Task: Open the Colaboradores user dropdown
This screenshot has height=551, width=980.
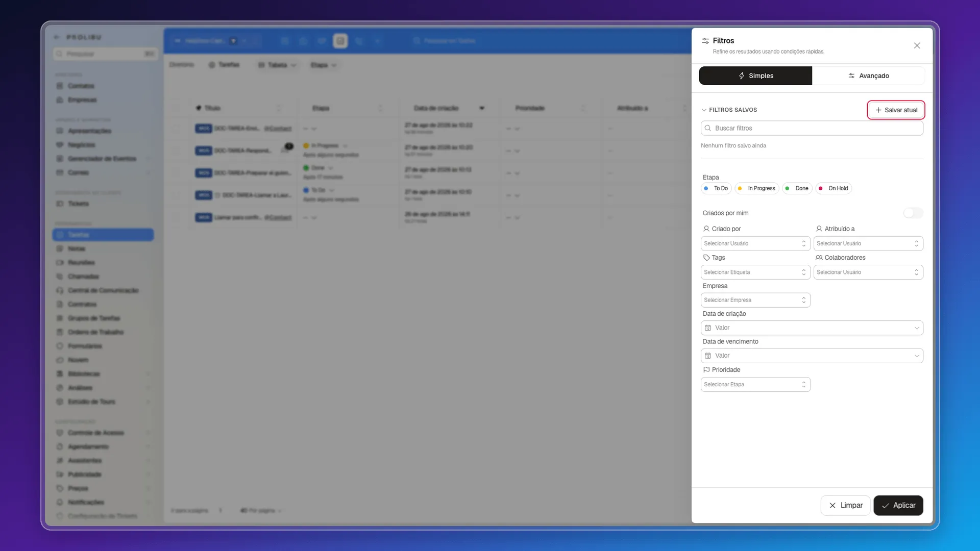Action: 868,272
